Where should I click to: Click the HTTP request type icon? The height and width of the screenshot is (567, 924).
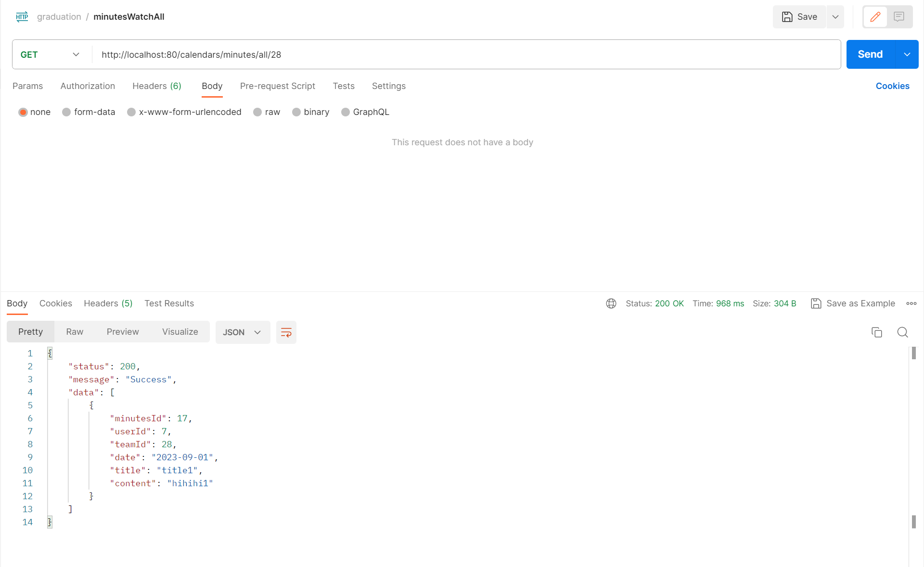(22, 17)
